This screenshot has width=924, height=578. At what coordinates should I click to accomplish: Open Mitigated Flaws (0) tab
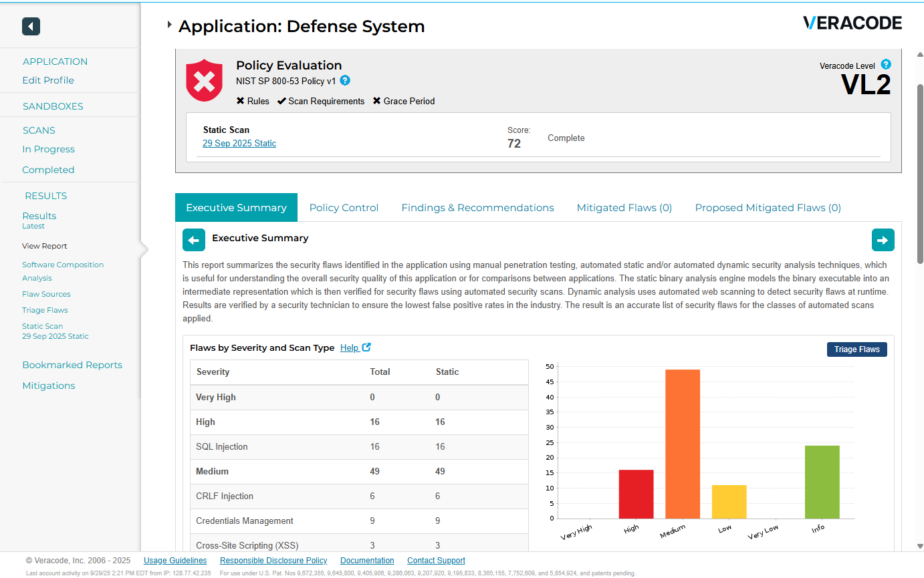pos(624,208)
